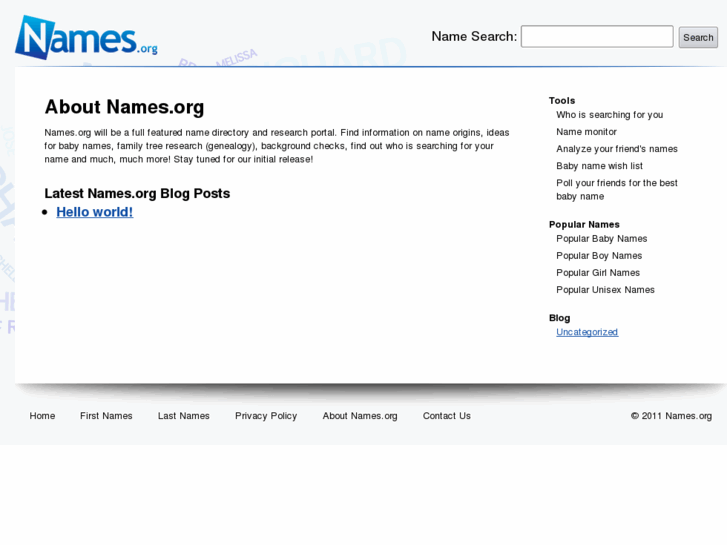This screenshot has width=727, height=545.
Task: Focus the Name Search input field
Action: pos(597,37)
